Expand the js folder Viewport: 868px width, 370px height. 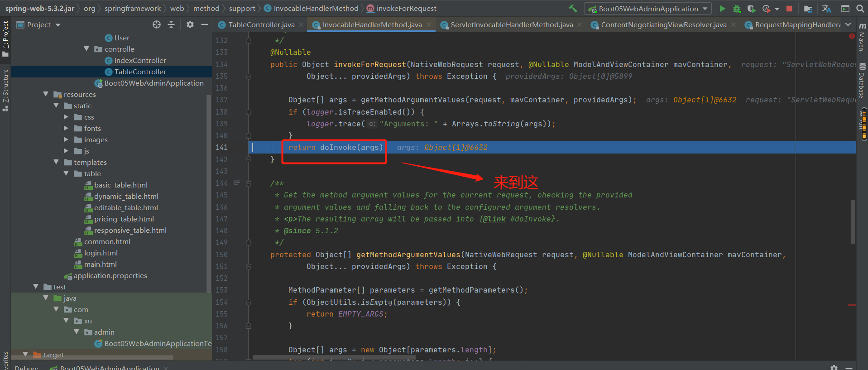tap(66, 151)
